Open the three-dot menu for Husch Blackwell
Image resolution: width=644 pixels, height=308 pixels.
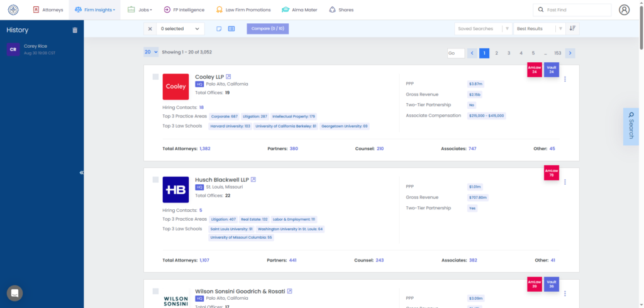point(565,182)
